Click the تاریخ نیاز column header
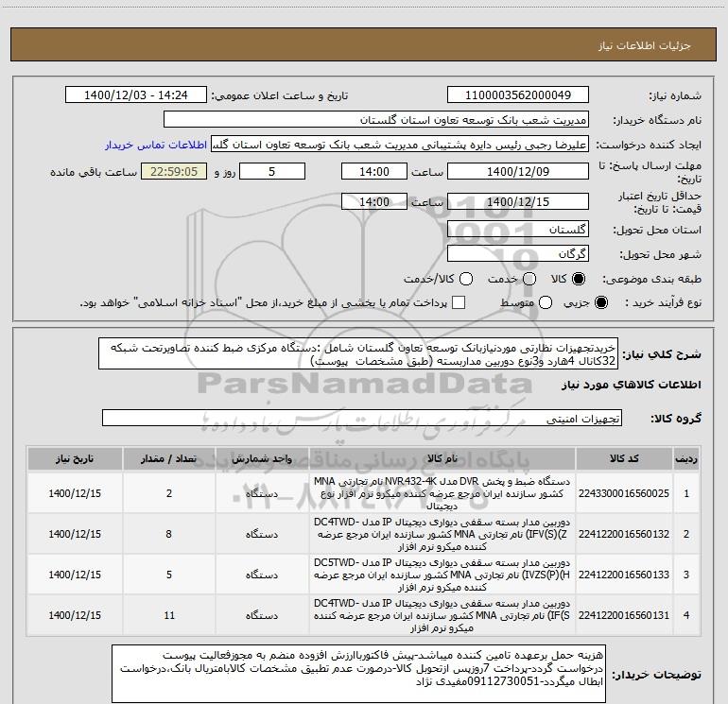The image size is (728, 704). pos(75,459)
